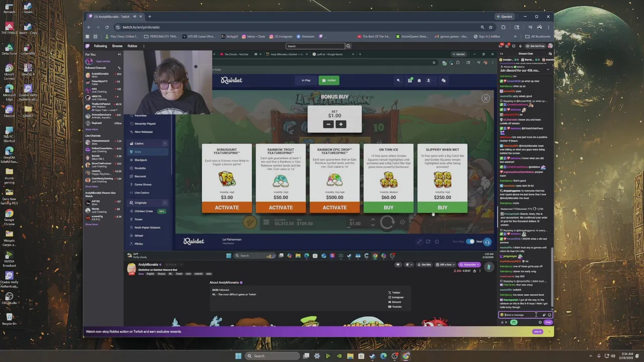Open a new Chrome tab

point(149,17)
